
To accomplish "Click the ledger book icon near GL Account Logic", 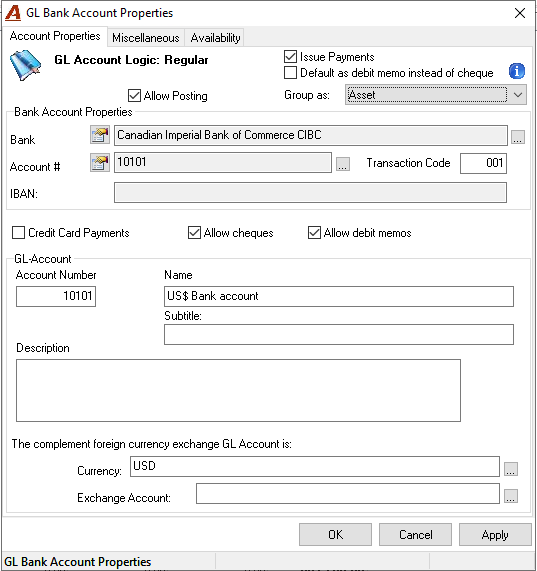I will [25, 65].
